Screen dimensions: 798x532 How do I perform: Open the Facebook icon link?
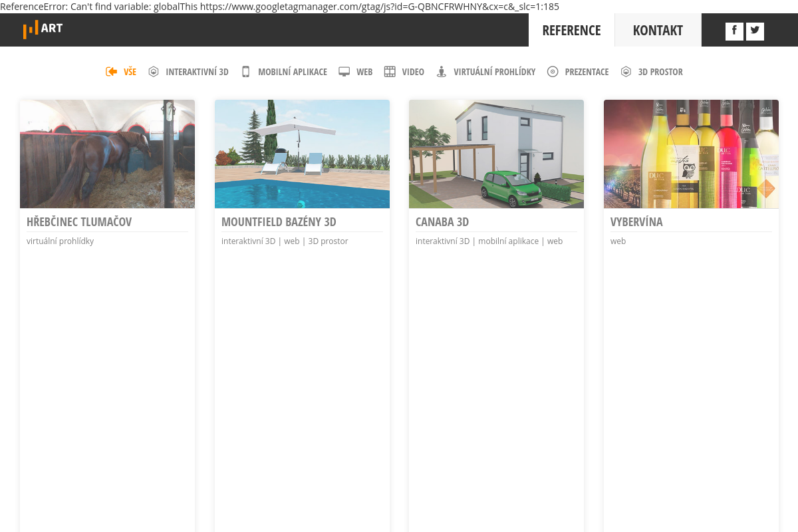click(734, 31)
